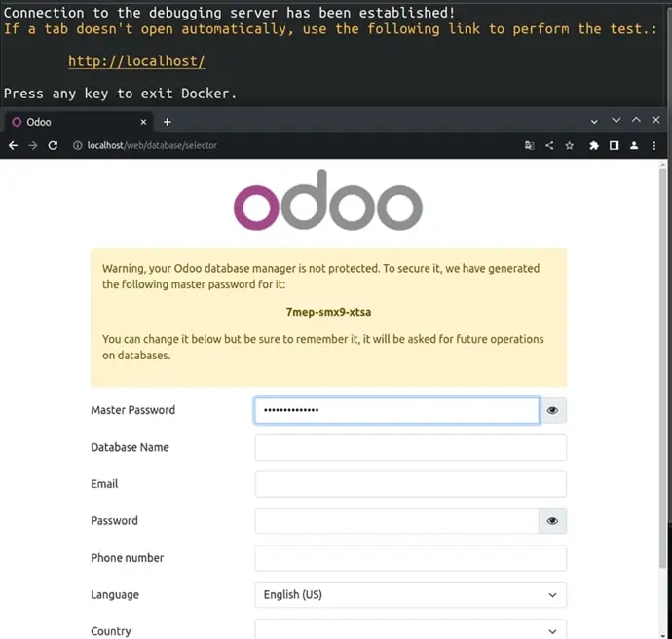Click the Database Name input field
Image resolution: width=672 pixels, height=639 pixels.
coord(410,448)
